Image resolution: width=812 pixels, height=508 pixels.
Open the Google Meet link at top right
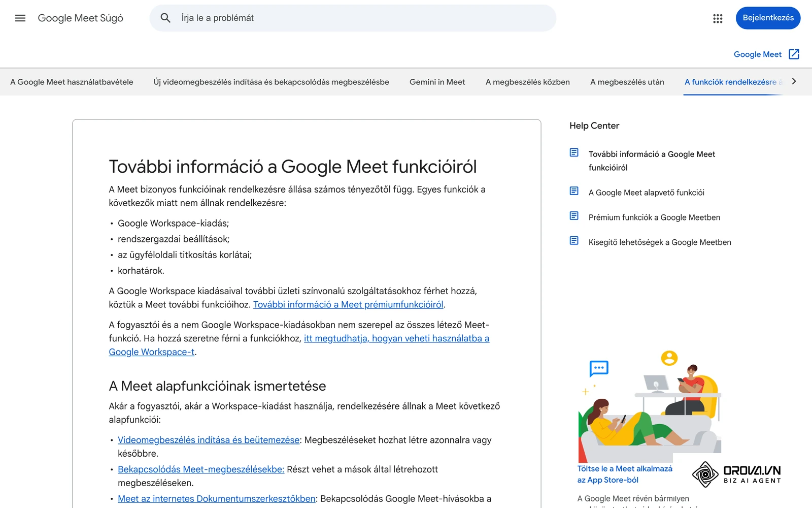[757, 54]
